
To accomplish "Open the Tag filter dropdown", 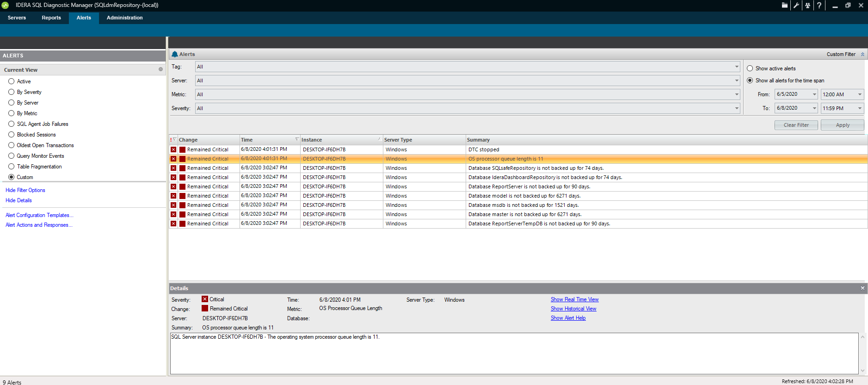I will [x=736, y=67].
